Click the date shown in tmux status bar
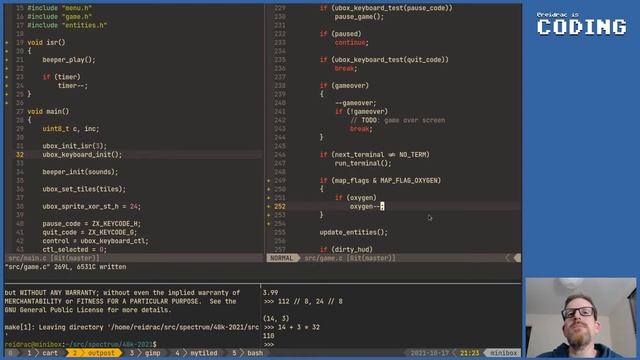This screenshot has width=640, height=360. [x=429, y=353]
